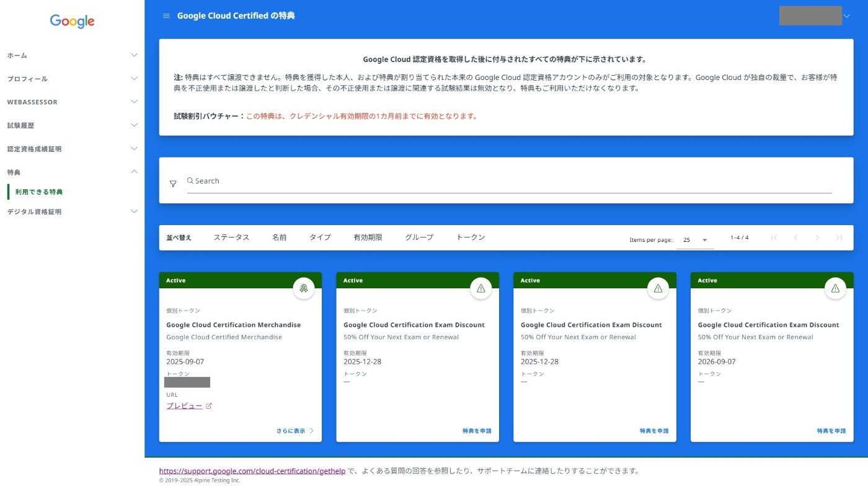Click the Active status on the Merchandise card
Viewport: 868px width, 488px height.
(x=175, y=281)
